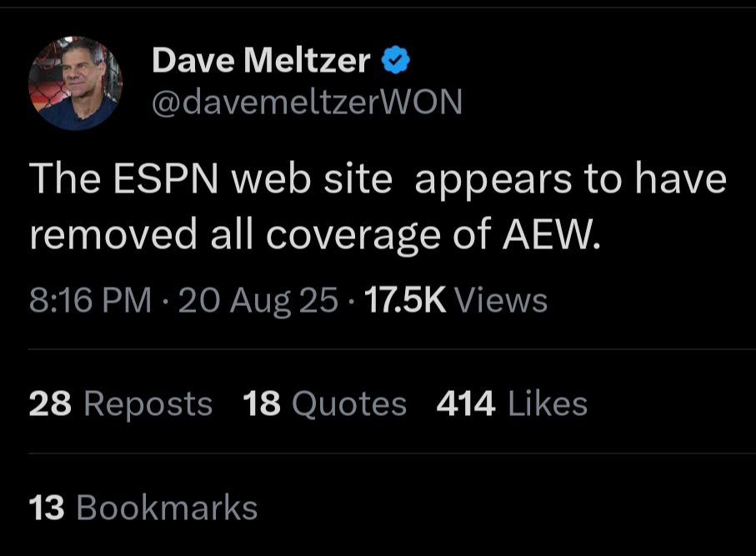
Task: Open the Dave Meltzer display name
Action: tap(261, 60)
